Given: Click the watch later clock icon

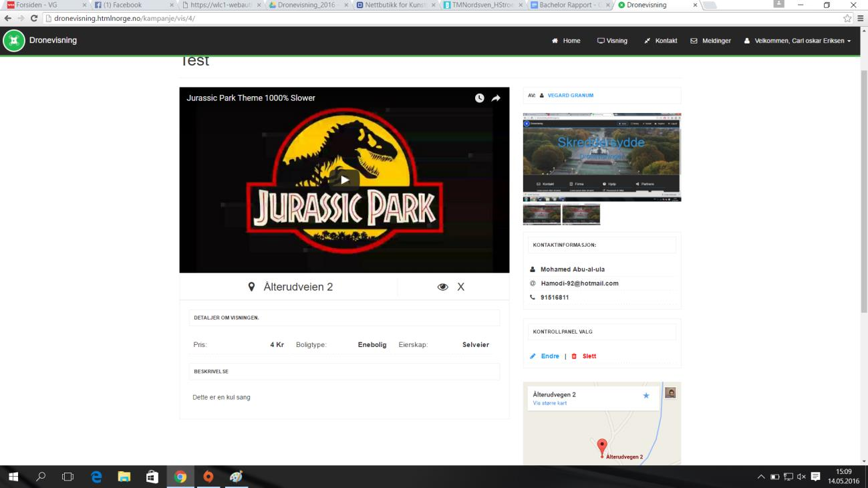Looking at the screenshot, I should click(x=480, y=98).
